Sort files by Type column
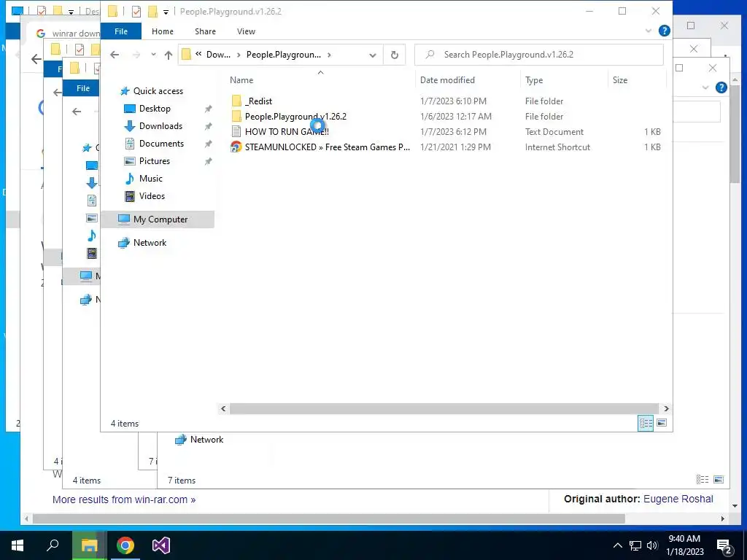Screen dimensions: 747x560 coord(534,80)
